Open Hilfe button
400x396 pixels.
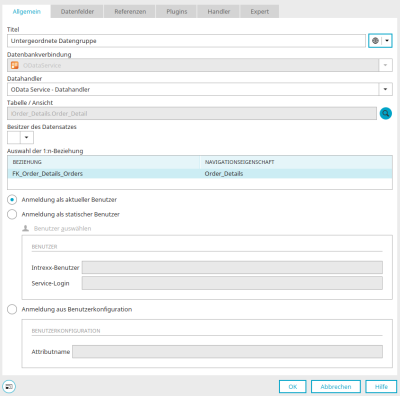(x=381, y=387)
